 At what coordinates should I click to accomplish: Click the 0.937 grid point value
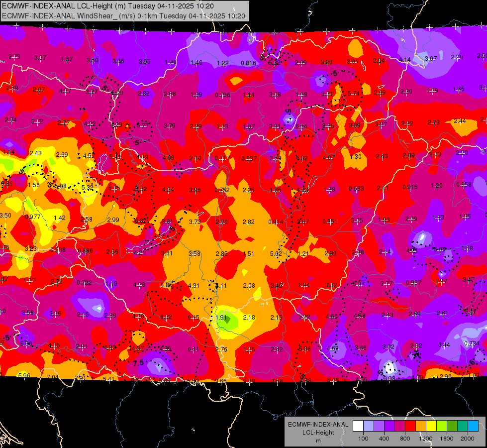(414, 283)
